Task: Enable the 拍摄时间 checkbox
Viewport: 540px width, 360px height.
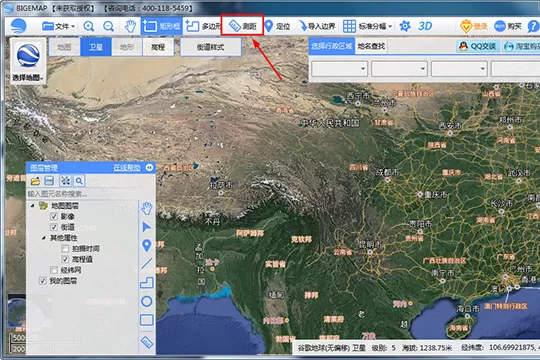Action: [65, 248]
